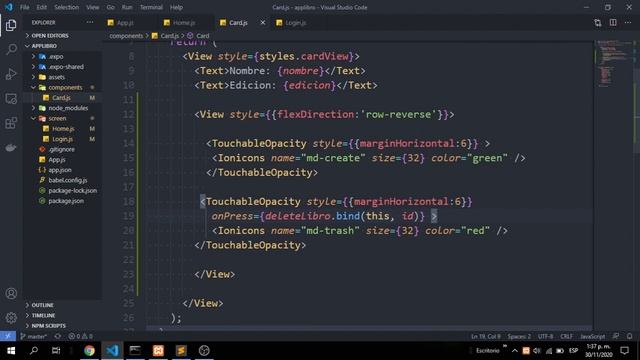Split the editor right

pyautogui.click(x=613, y=23)
